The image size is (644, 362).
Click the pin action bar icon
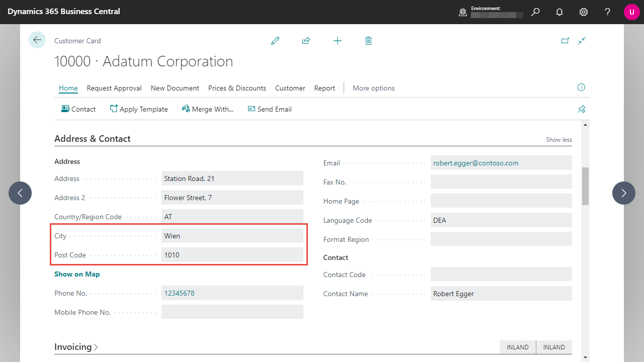[582, 109]
